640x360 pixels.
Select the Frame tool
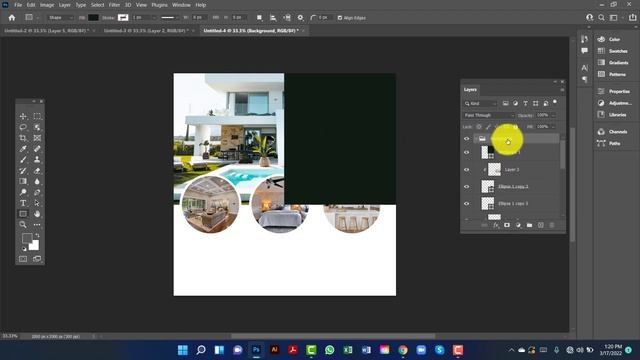tap(37, 138)
